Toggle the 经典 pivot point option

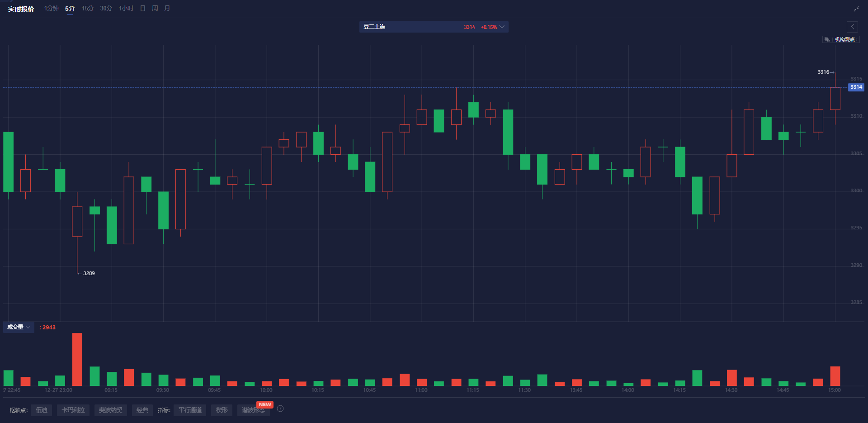coord(142,410)
